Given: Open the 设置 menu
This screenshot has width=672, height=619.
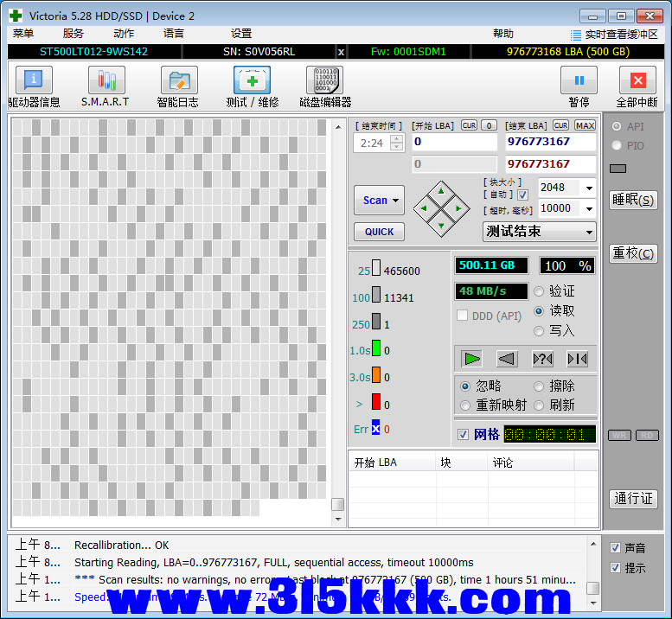Looking at the screenshot, I should 241,34.
